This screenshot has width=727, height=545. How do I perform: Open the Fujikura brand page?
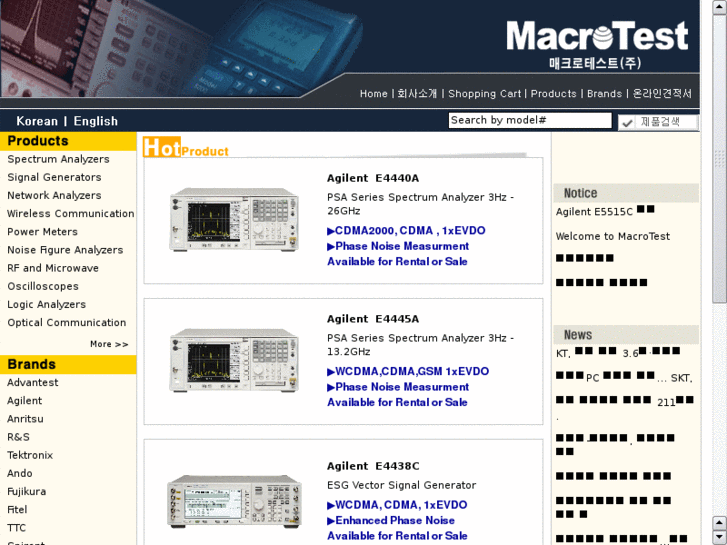[x=26, y=491]
